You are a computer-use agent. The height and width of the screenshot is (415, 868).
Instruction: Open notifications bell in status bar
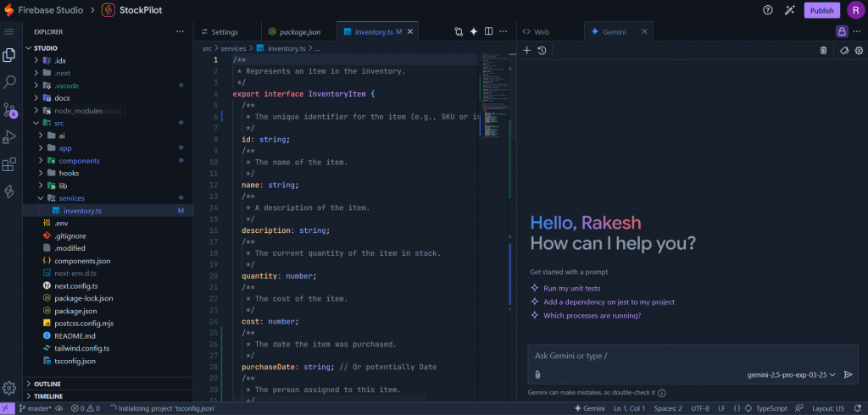858,408
